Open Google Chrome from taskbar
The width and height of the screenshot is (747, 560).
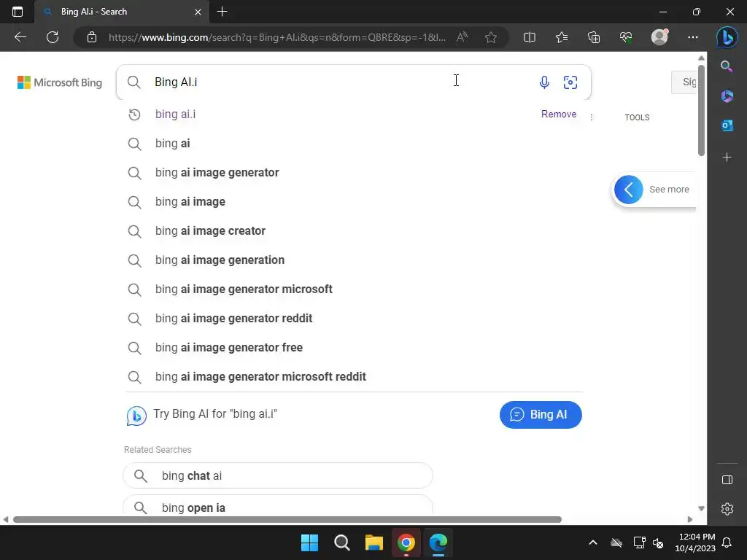(406, 542)
